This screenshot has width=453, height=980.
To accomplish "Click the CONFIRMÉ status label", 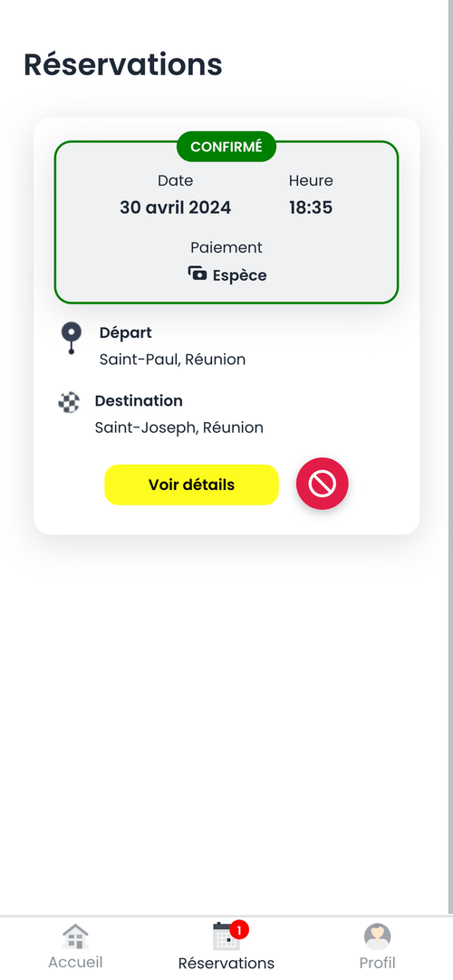I will click(x=226, y=147).
